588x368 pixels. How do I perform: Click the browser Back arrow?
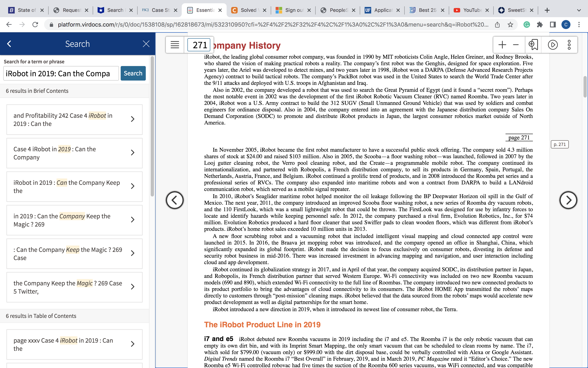9,25
